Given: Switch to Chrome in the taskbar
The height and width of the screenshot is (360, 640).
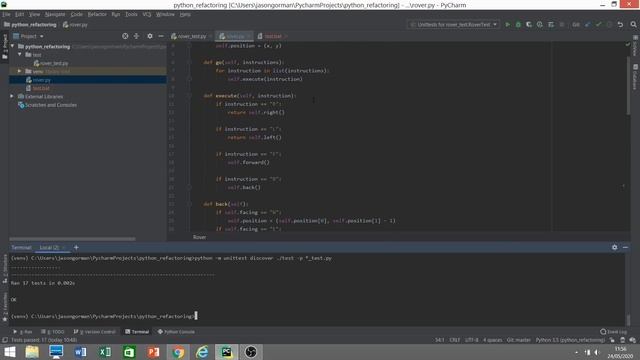Looking at the screenshot, I should (x=178, y=352).
